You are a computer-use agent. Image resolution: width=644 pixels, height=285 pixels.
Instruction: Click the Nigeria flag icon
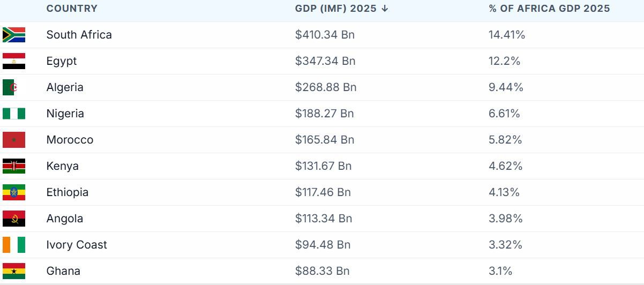(14, 114)
